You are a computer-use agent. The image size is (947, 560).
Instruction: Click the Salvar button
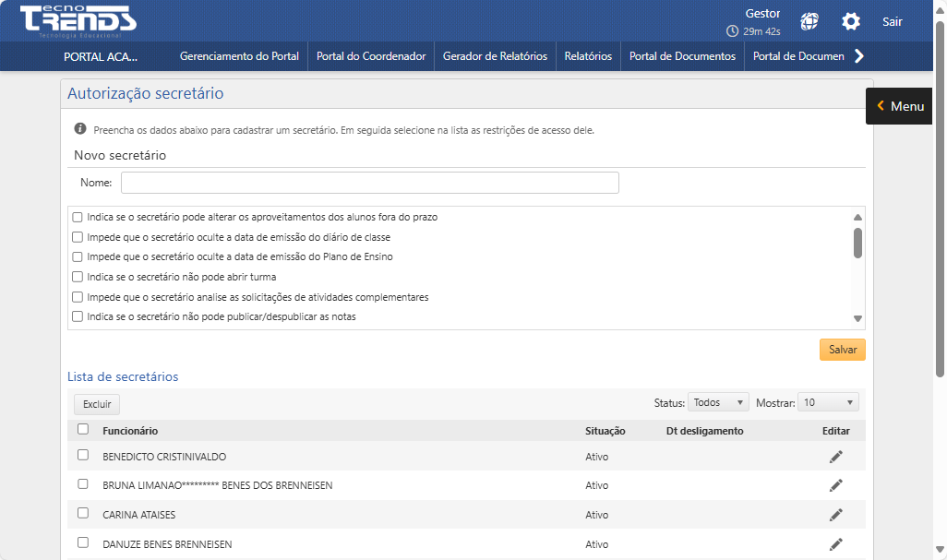pyautogui.click(x=841, y=349)
